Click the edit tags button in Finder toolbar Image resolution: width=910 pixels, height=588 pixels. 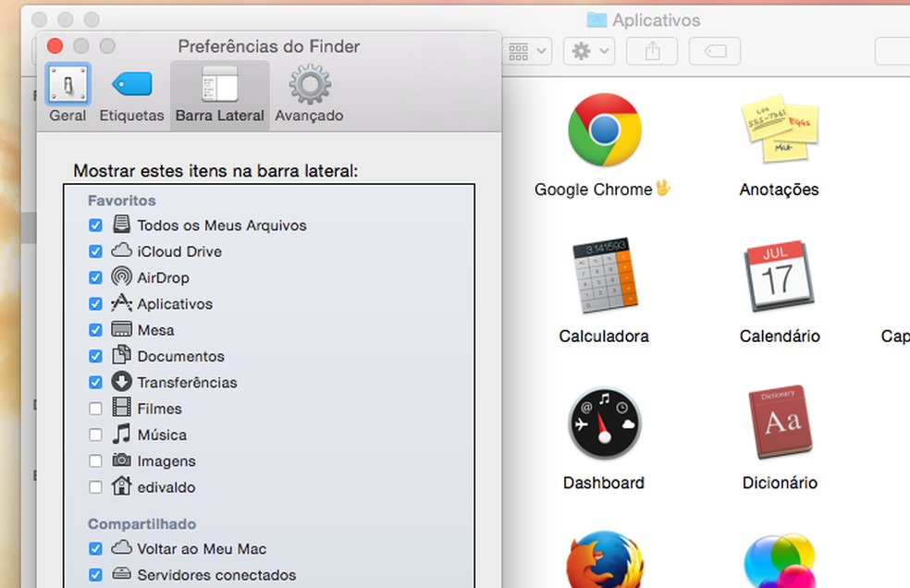[x=715, y=51]
